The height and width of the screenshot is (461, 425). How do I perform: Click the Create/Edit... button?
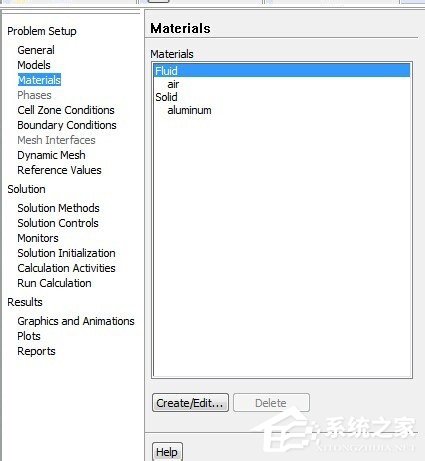pos(190,403)
